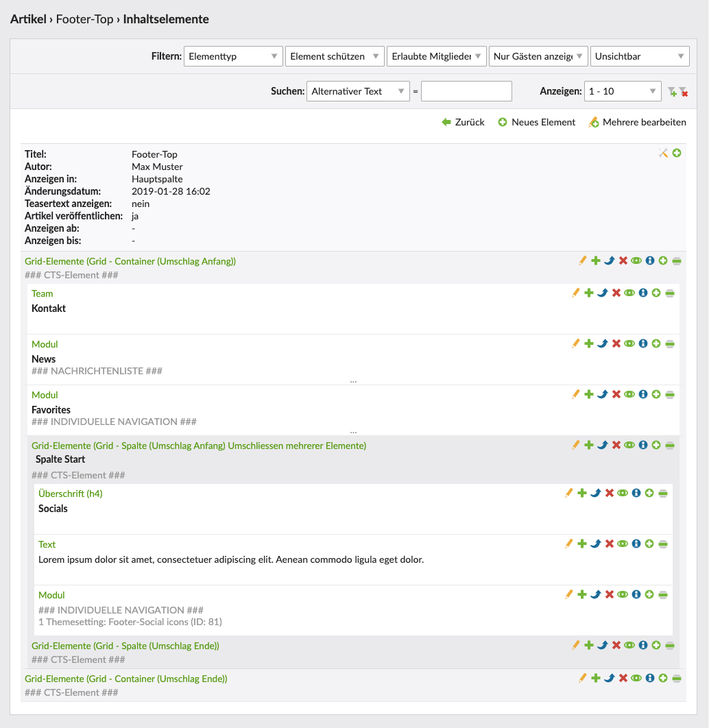Add new element after Footer-Social icons module
The image size is (709, 728).
649,594
